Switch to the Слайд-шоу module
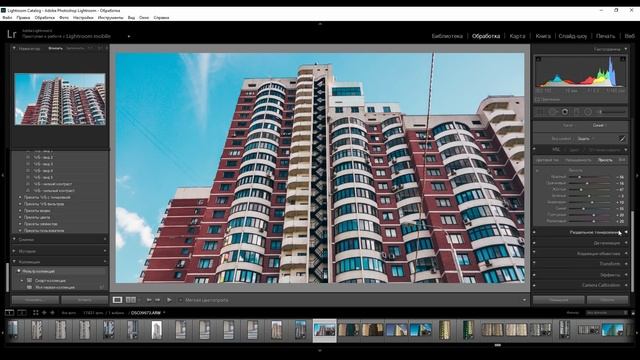The height and width of the screenshot is (360, 640). tap(573, 36)
